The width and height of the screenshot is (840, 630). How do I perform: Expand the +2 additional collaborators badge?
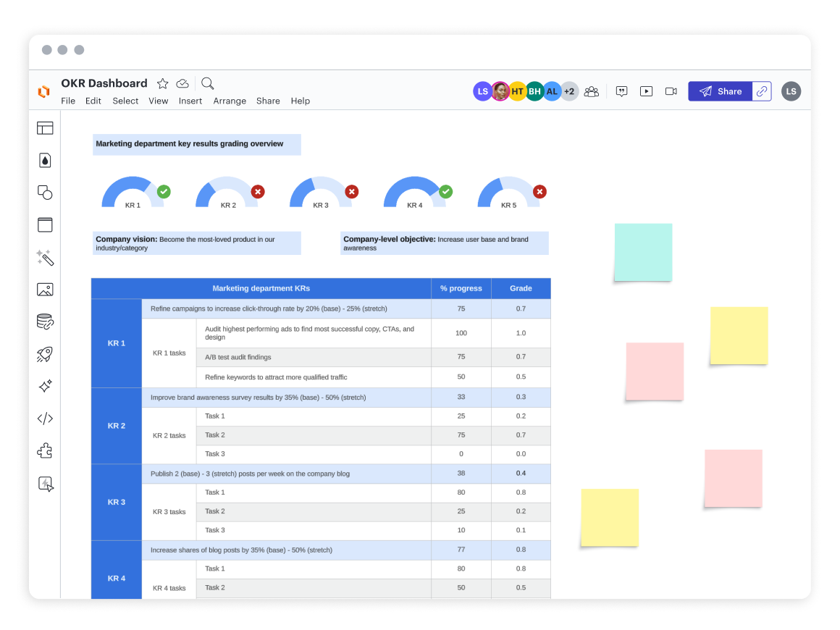[x=569, y=91]
